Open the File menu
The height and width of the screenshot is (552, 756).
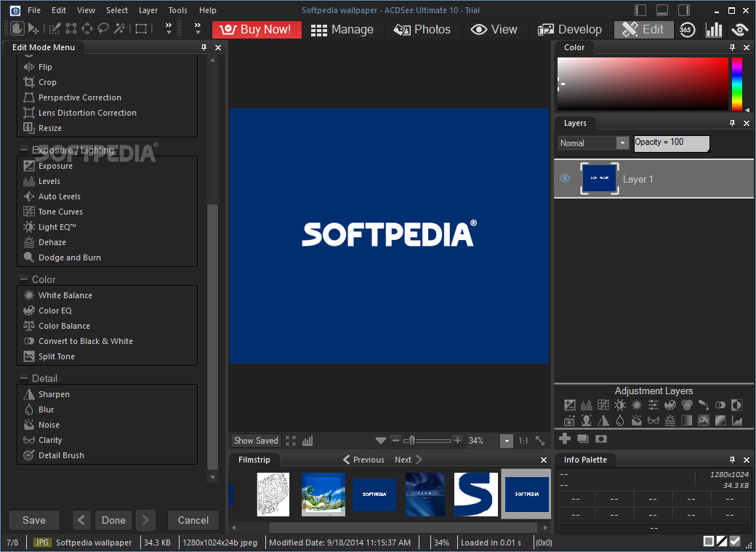tap(33, 10)
